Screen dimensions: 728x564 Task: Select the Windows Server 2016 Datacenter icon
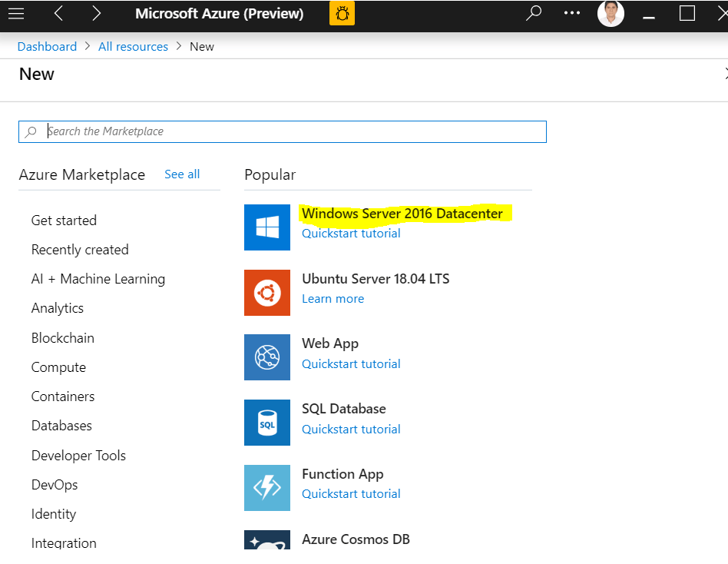pyautogui.click(x=267, y=227)
